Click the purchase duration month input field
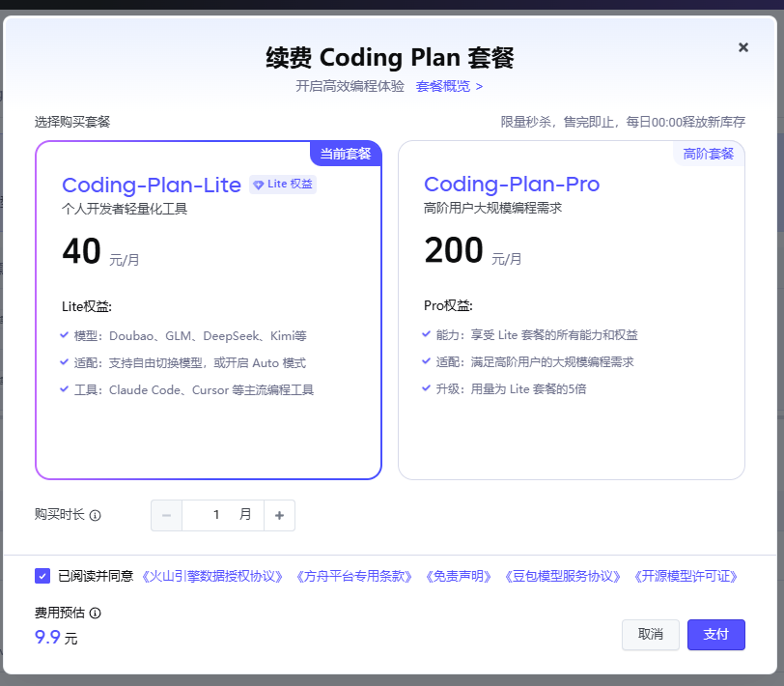 click(x=223, y=515)
